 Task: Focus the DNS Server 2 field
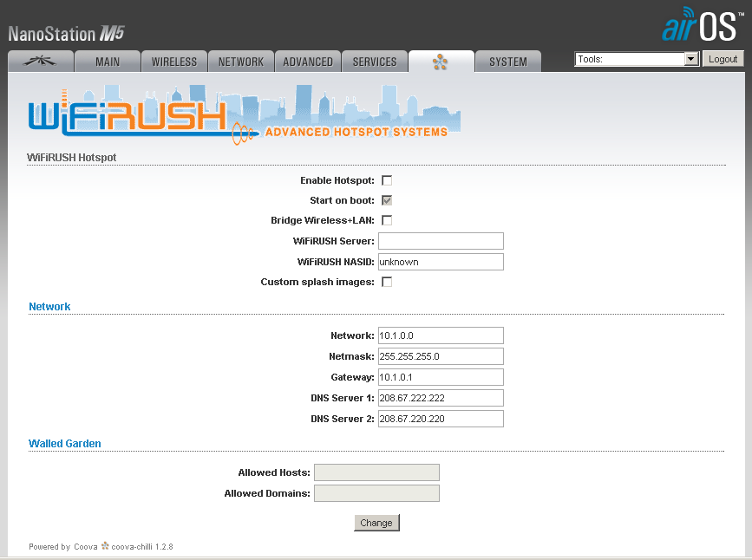441,419
